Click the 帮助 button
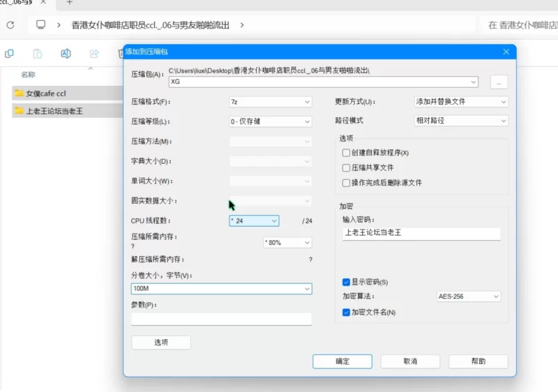 coord(478,361)
